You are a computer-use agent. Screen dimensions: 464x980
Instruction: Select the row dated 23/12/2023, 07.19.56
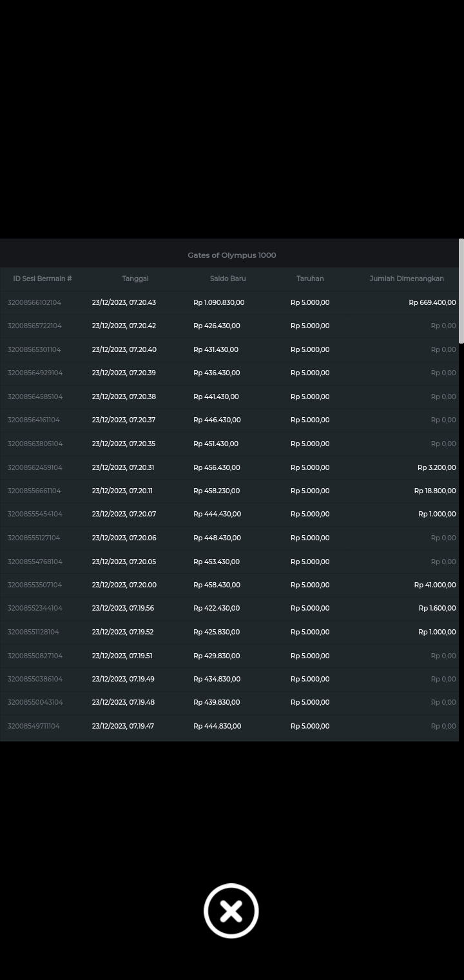[123, 608]
